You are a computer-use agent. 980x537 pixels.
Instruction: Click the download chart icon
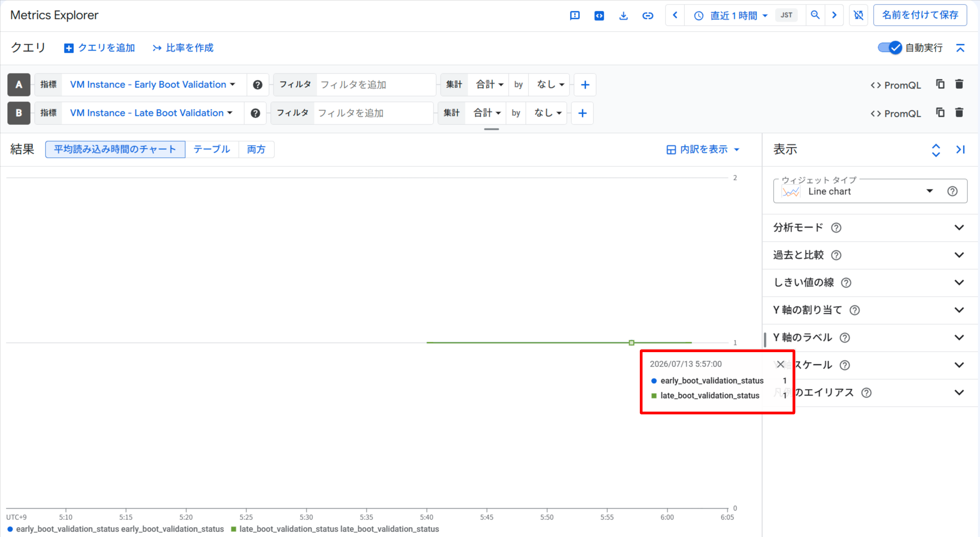pos(623,16)
